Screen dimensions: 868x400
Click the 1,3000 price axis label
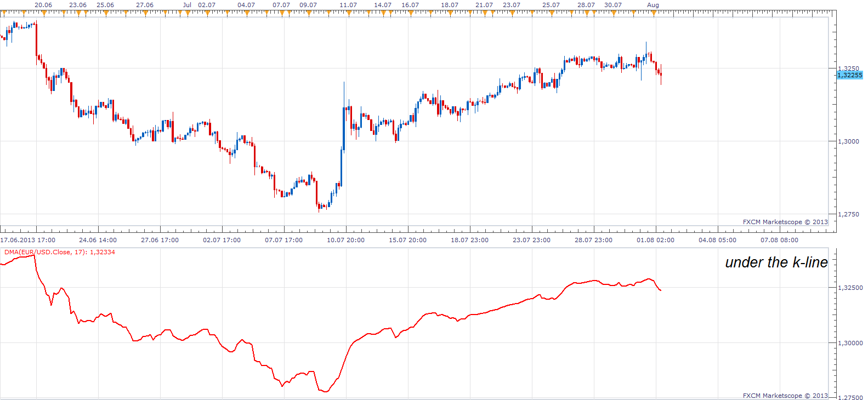[x=848, y=141]
